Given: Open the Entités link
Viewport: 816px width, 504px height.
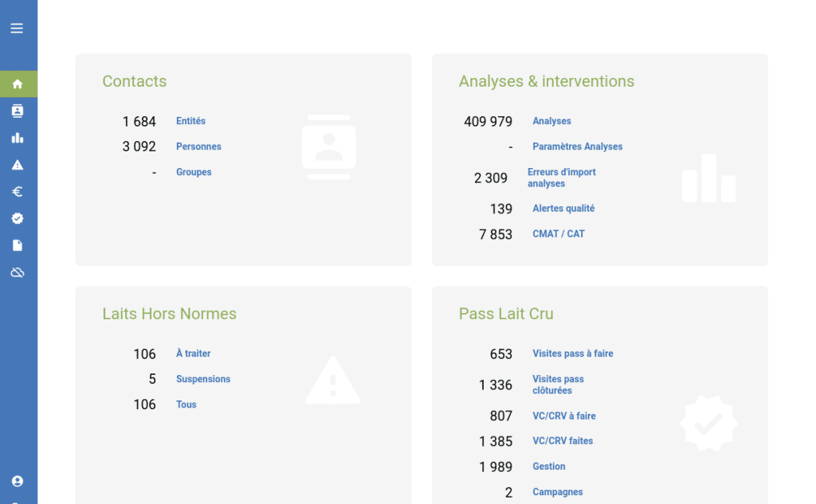Looking at the screenshot, I should click(x=190, y=121).
